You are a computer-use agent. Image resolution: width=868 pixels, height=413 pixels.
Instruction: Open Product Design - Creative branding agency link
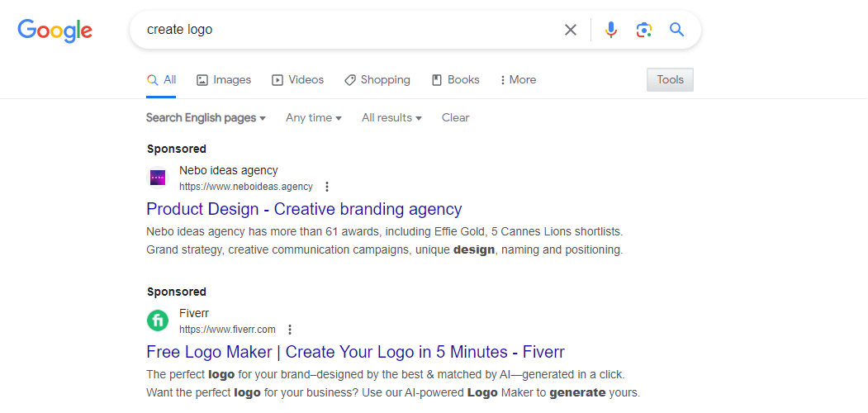click(304, 209)
